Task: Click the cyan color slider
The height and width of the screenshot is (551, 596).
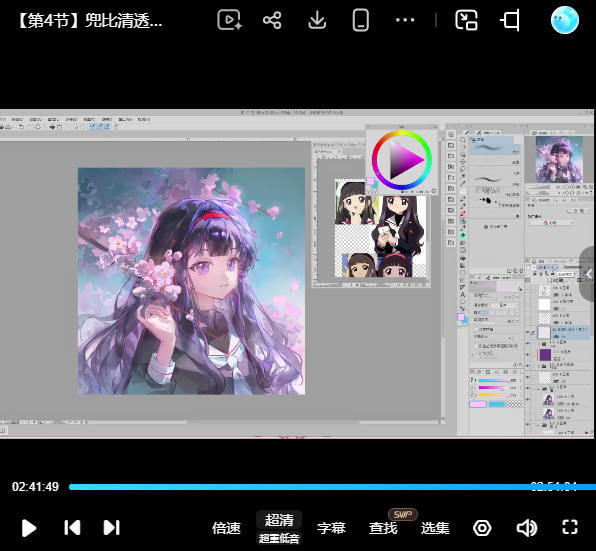Action: point(493,380)
